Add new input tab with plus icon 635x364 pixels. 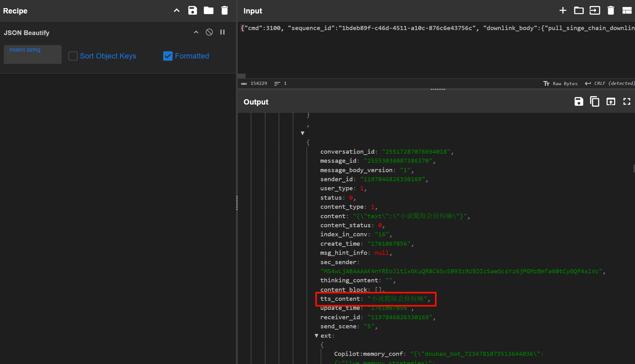(x=563, y=10)
